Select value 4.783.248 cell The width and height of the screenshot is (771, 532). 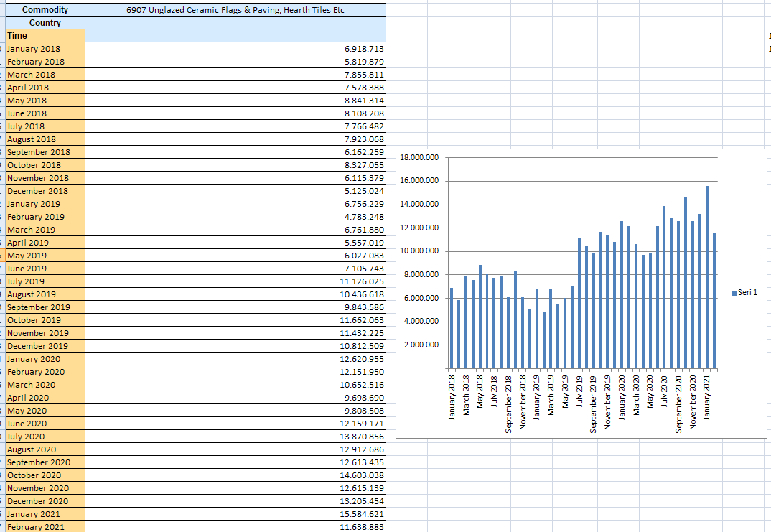(235, 217)
